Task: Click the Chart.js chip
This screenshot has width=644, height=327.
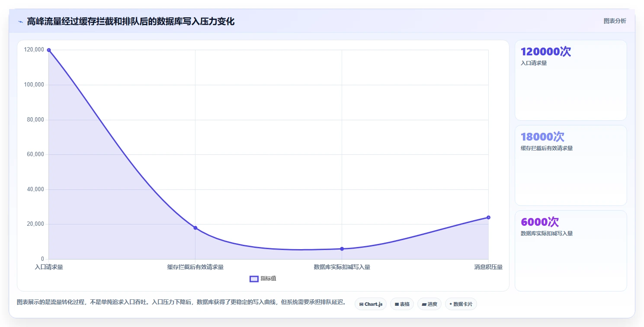Action: (x=371, y=304)
